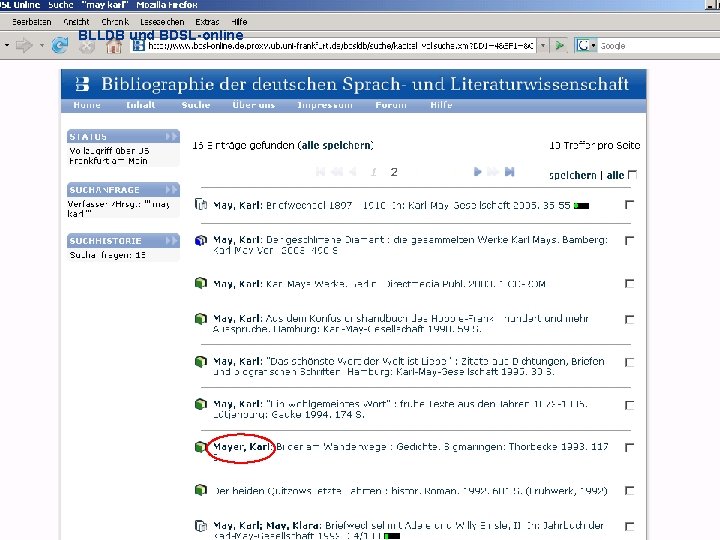
Task: Click availability bar icon after Briefwechsel 1897 entry
Action: (x=581, y=205)
